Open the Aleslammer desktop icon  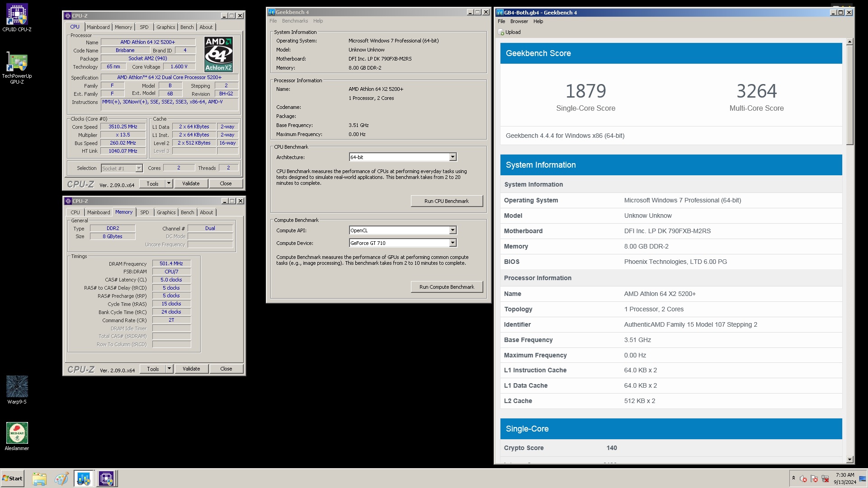17,436
